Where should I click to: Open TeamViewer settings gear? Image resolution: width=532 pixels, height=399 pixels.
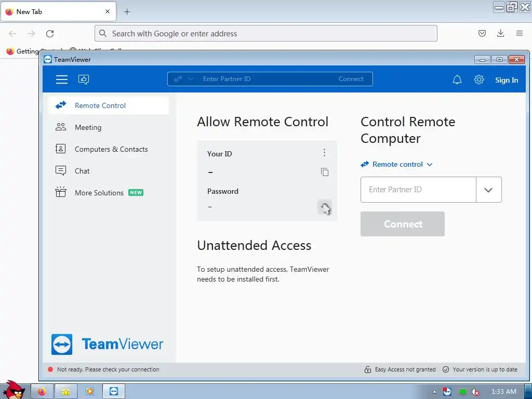[478, 79]
